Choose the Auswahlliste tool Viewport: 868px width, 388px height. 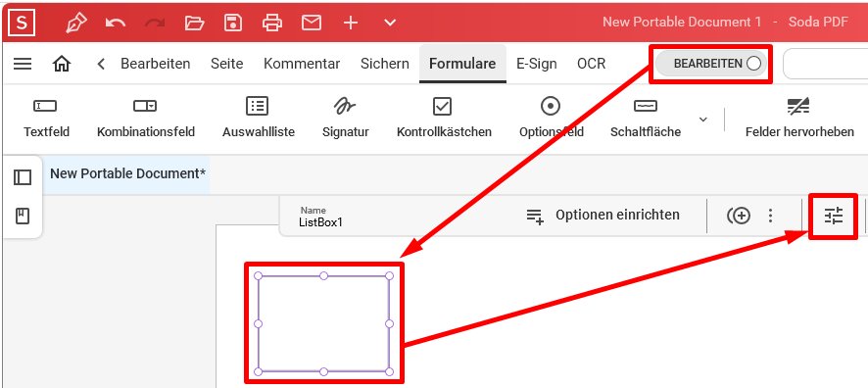pos(259,118)
